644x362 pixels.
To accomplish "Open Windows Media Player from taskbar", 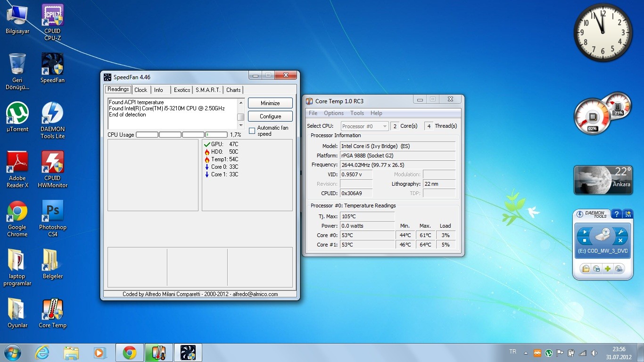I will [100, 353].
